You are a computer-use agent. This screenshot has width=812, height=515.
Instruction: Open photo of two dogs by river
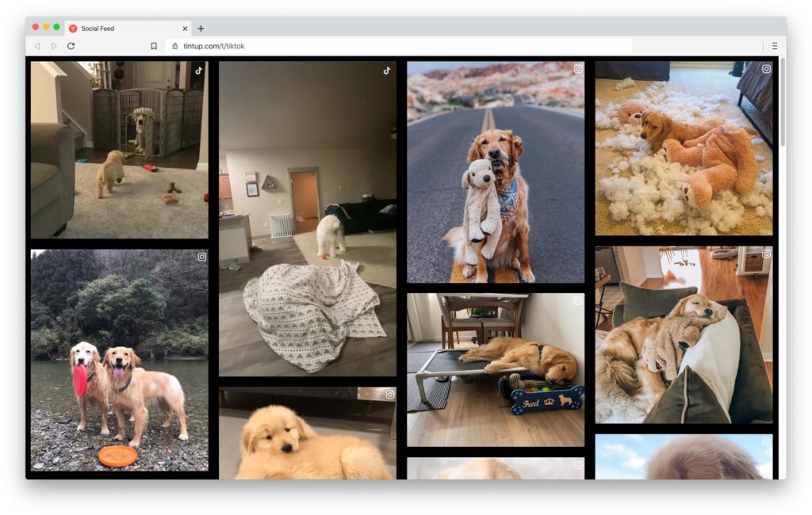[x=120, y=360]
